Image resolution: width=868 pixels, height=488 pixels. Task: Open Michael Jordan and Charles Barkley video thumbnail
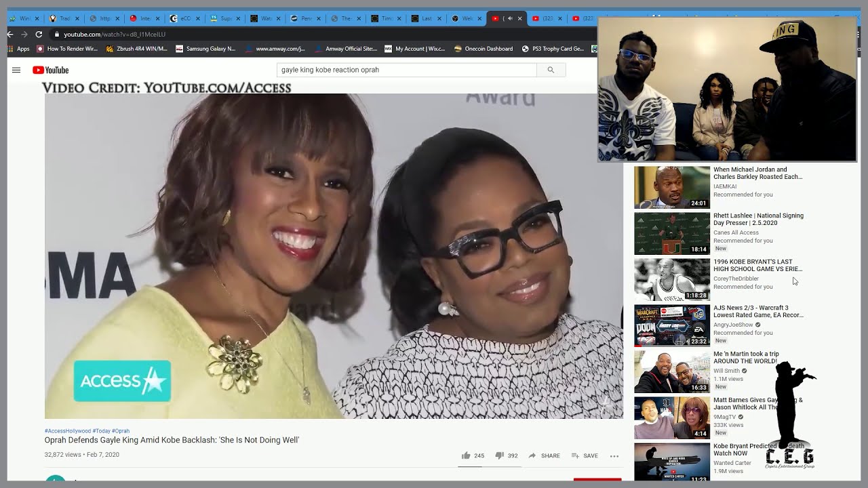(x=672, y=187)
